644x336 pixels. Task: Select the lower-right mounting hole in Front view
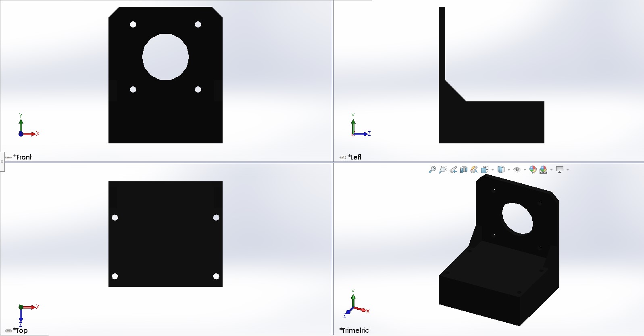[x=198, y=90]
